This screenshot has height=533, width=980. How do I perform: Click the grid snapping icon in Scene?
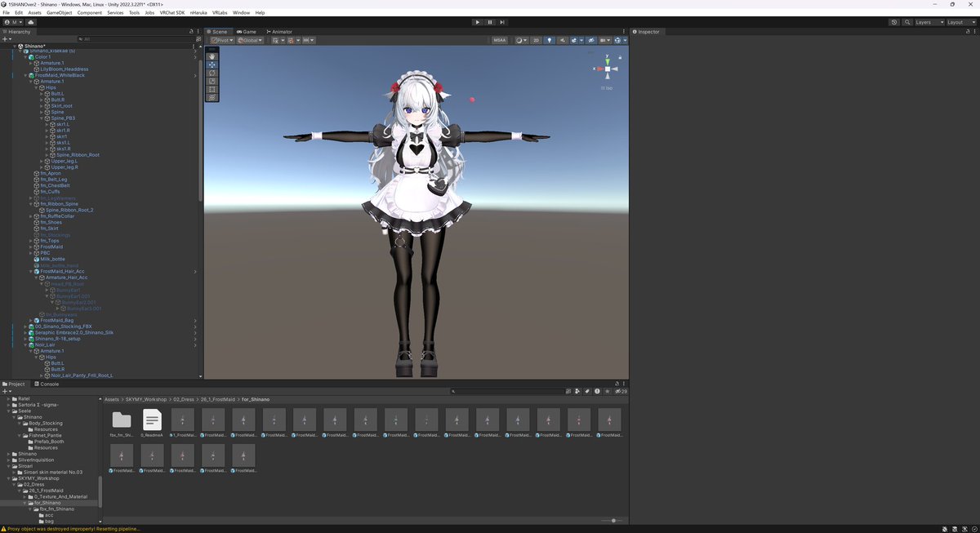click(290, 40)
